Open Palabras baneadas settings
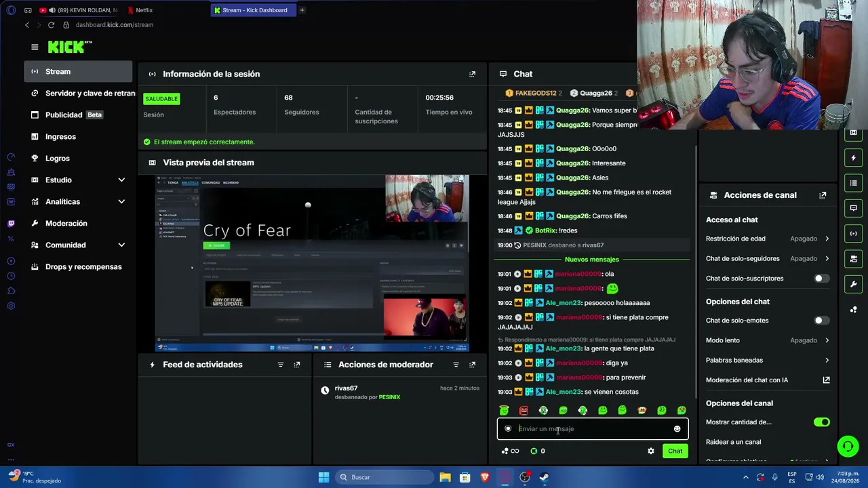Viewport: 868px width, 488px height. click(768, 361)
